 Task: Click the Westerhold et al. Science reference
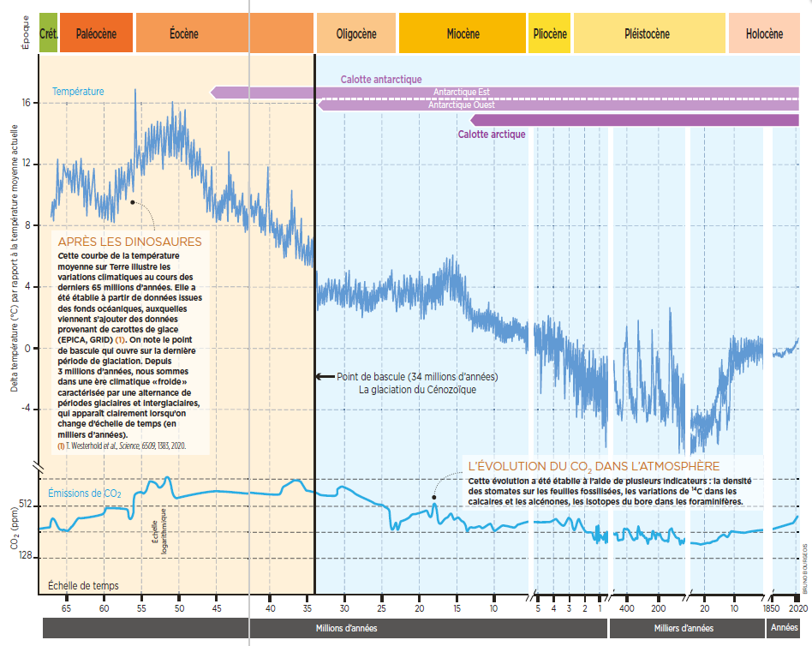coord(122,446)
